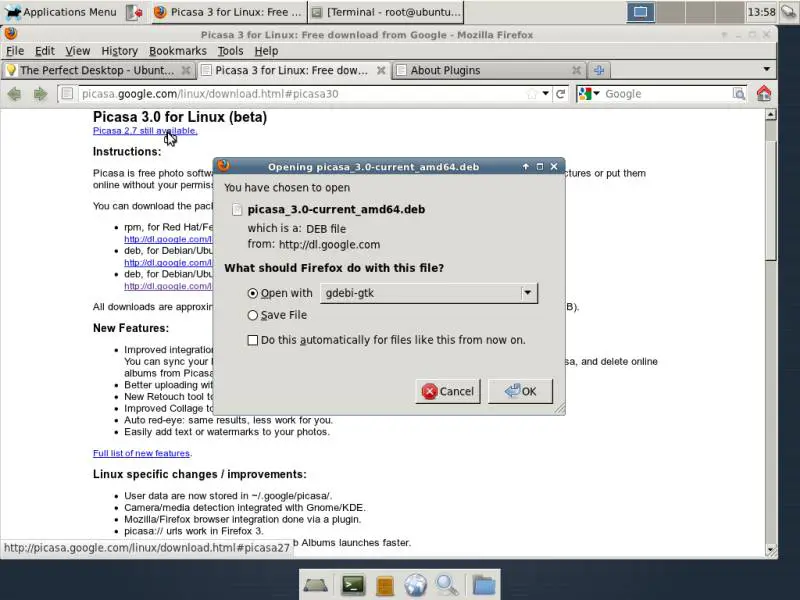
Task: Switch to the second workspace in pager
Action: (x=670, y=12)
